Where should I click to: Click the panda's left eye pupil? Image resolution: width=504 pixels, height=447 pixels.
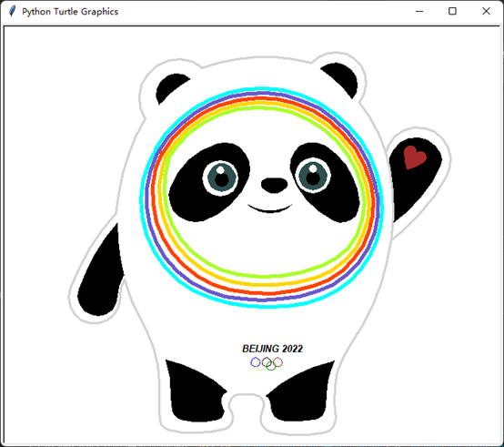click(x=221, y=178)
